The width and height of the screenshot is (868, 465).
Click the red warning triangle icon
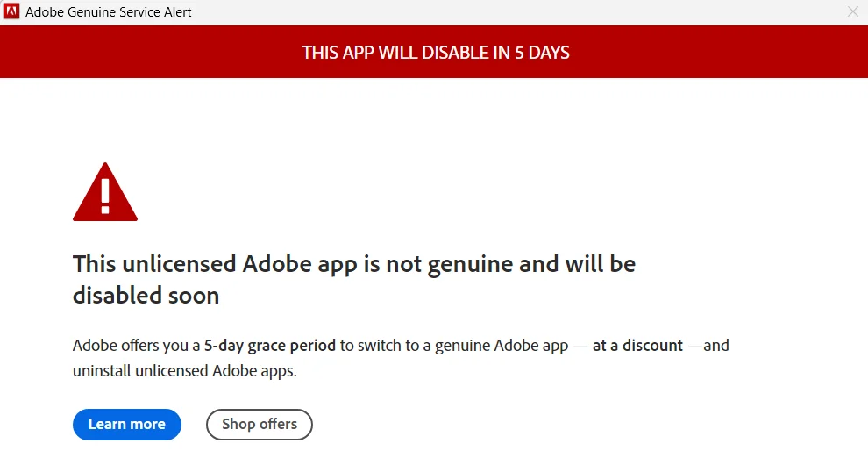point(105,192)
